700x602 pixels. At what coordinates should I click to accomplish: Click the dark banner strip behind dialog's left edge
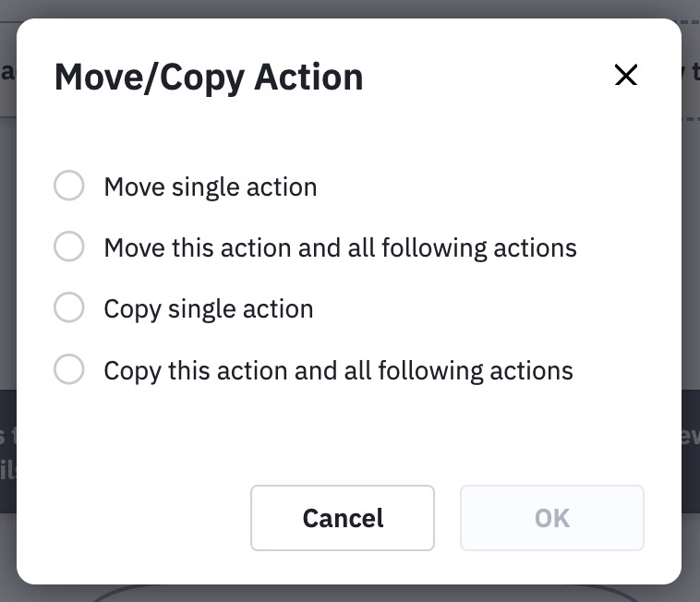pyautogui.click(x=7, y=451)
